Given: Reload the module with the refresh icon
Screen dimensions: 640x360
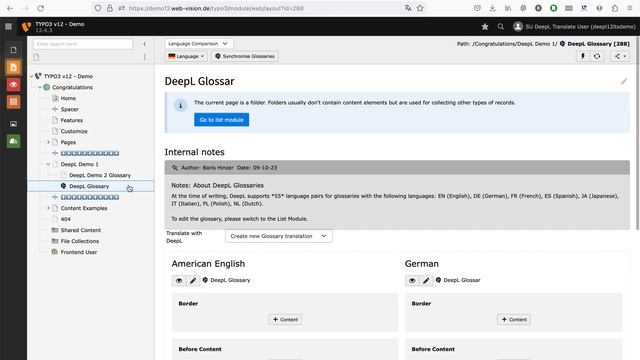Looking at the screenshot, I should [597, 56].
